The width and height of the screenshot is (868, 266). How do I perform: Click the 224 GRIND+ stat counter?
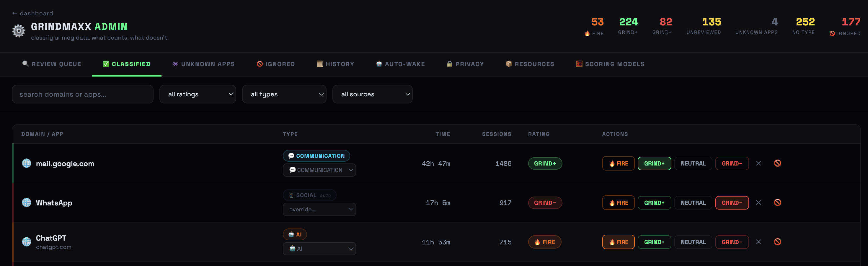point(628,26)
